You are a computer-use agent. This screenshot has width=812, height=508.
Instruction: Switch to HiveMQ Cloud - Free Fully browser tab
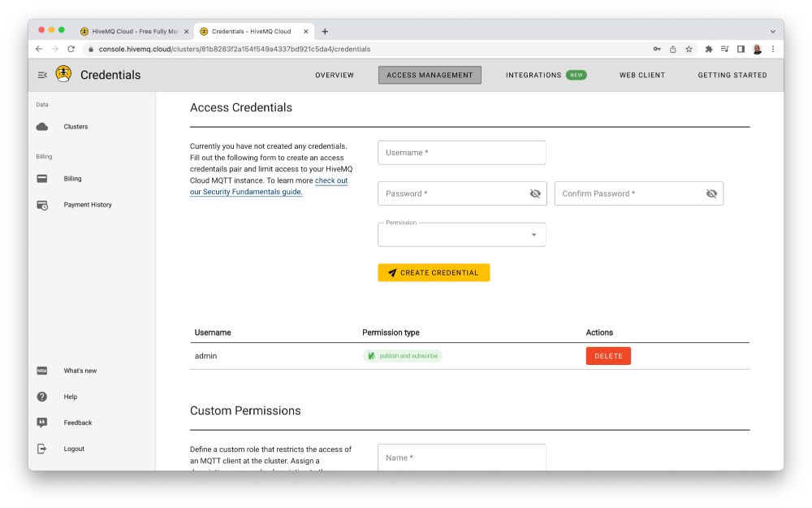(135, 32)
